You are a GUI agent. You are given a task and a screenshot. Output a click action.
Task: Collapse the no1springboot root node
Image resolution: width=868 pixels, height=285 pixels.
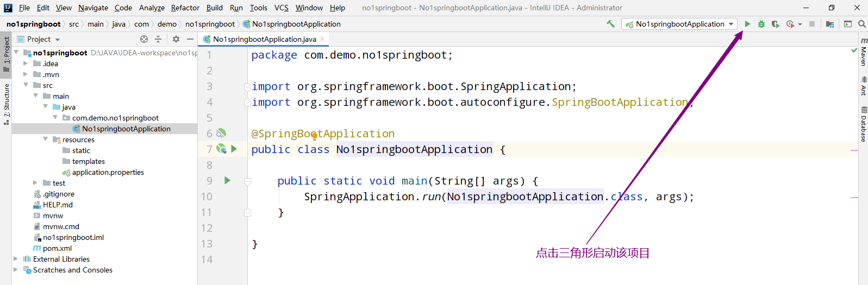pyautogui.click(x=16, y=53)
